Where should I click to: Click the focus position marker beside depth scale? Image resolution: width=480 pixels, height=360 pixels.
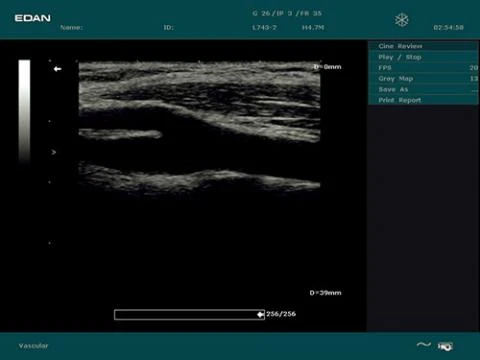54,152
